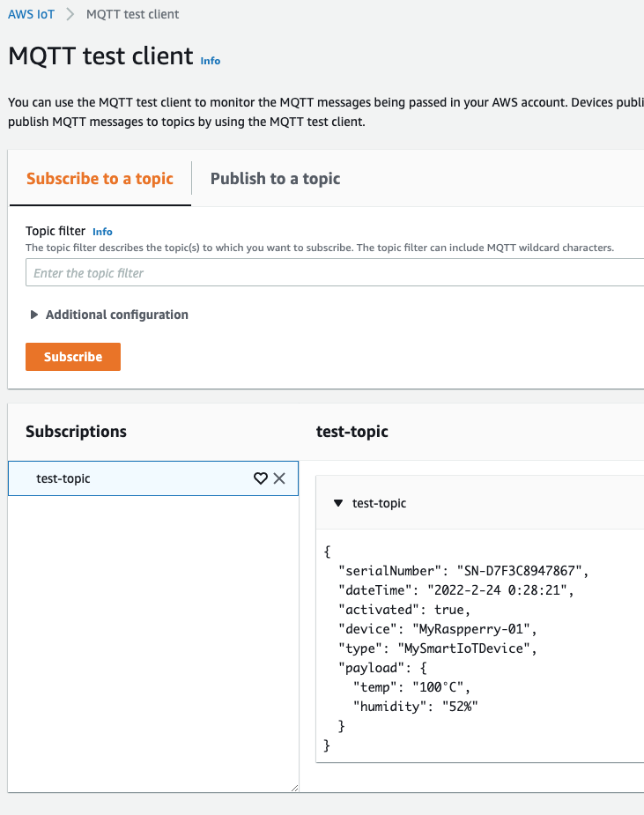Click the orange Subscribe button
The height and width of the screenshot is (815, 644).
pos(73,357)
